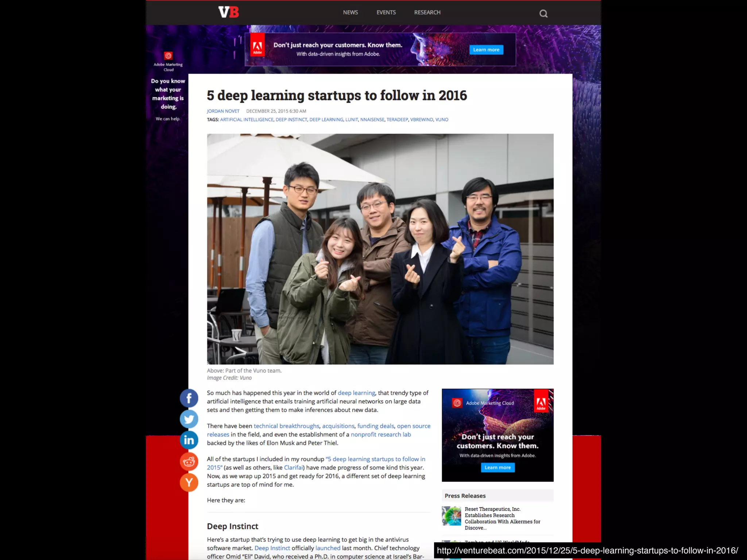
Task: Open the Deep Instinct tag
Action: 291,120
